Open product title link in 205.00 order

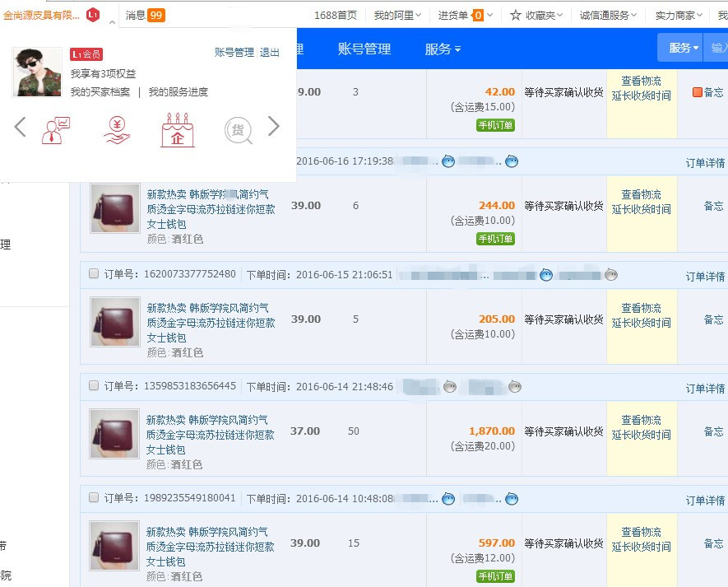pos(211,323)
